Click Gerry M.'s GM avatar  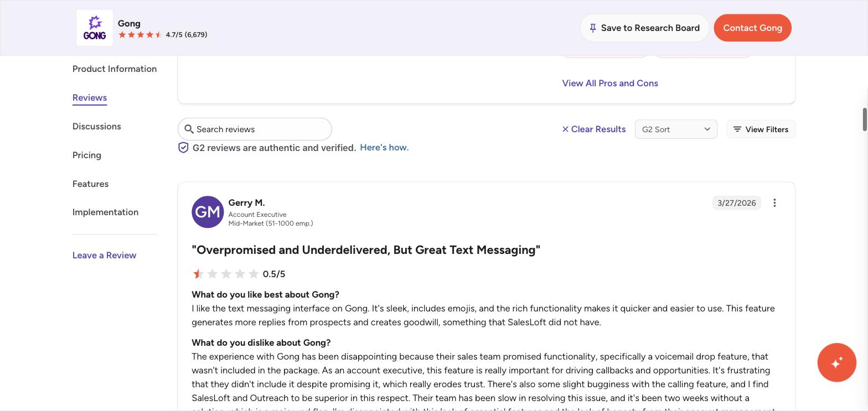[x=208, y=212]
